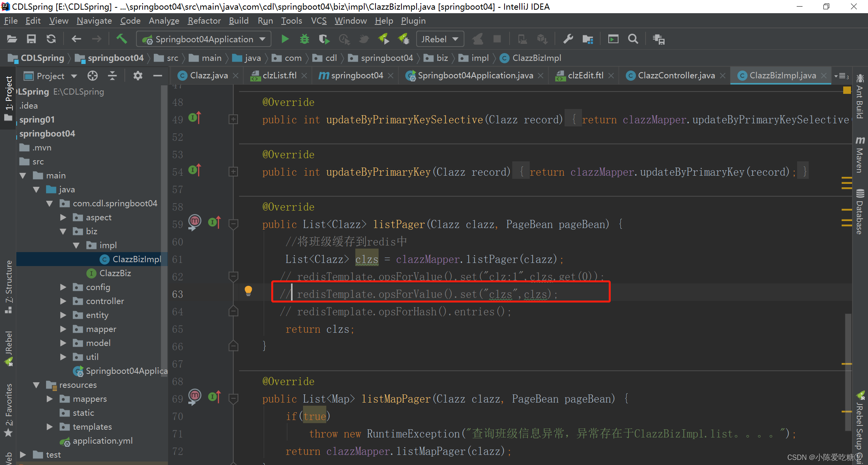Click the impl breadcrumb in navigation bar
The height and width of the screenshot is (465, 868).
(x=480, y=58)
